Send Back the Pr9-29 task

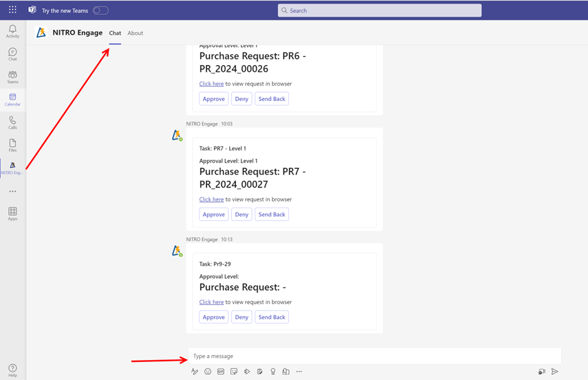pyautogui.click(x=271, y=317)
